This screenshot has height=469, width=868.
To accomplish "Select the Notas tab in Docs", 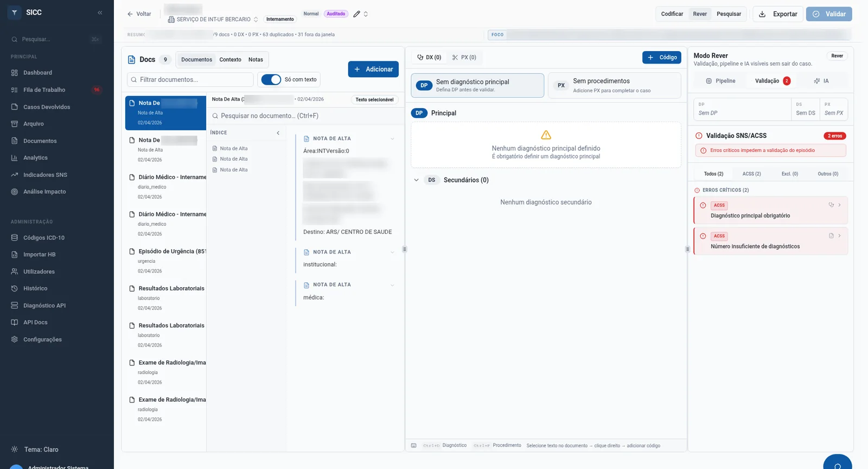I will pyautogui.click(x=256, y=60).
